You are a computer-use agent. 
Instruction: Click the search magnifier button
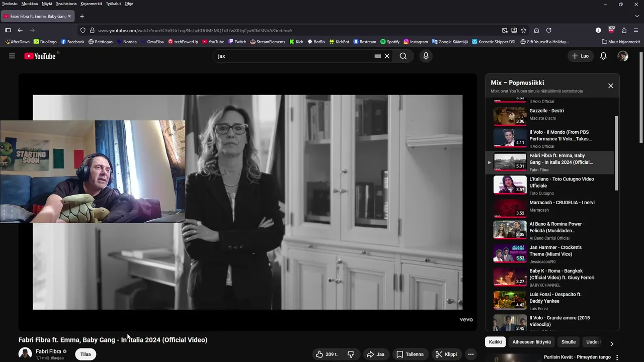pos(403,56)
